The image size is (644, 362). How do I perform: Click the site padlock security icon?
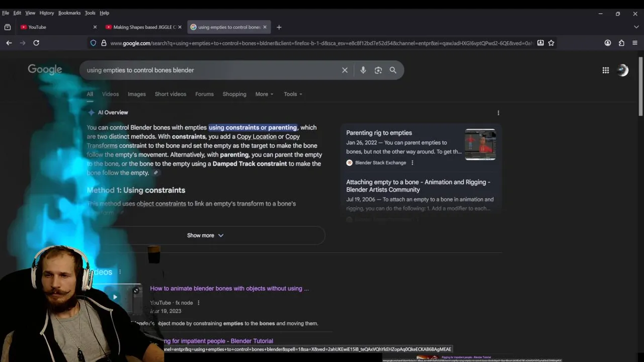click(104, 43)
